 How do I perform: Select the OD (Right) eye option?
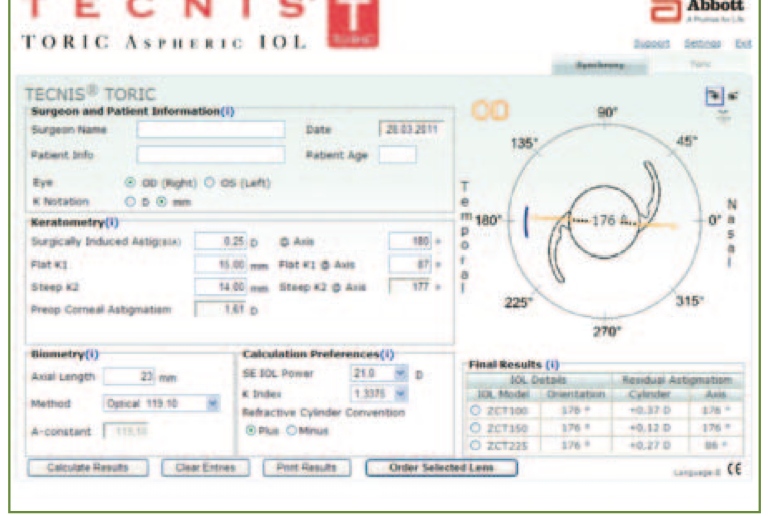point(130,183)
